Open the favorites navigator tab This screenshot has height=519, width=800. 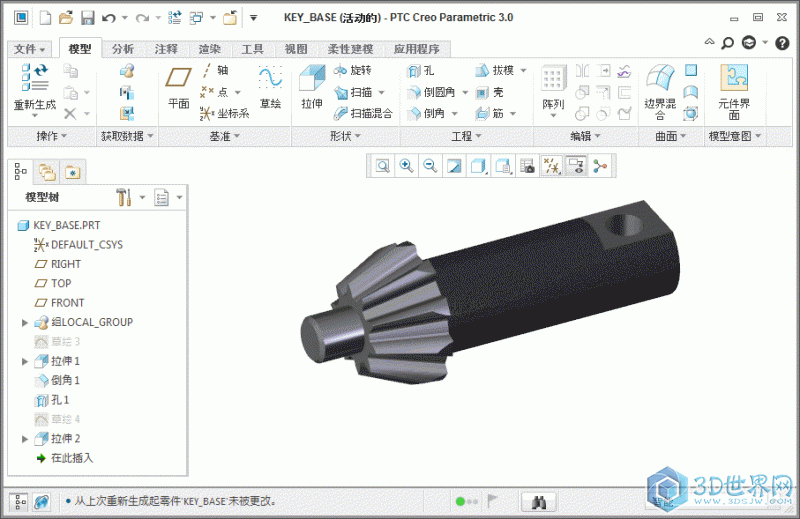pos(72,172)
